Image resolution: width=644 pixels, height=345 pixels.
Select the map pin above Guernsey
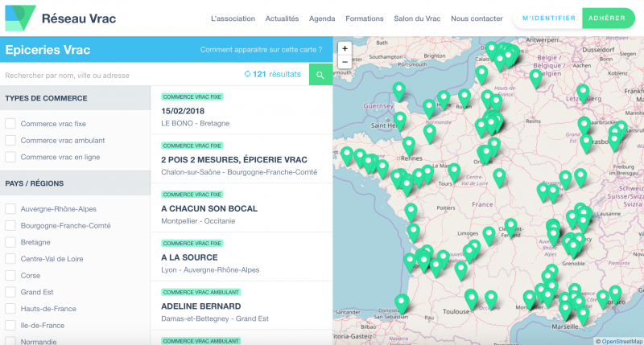398,91
